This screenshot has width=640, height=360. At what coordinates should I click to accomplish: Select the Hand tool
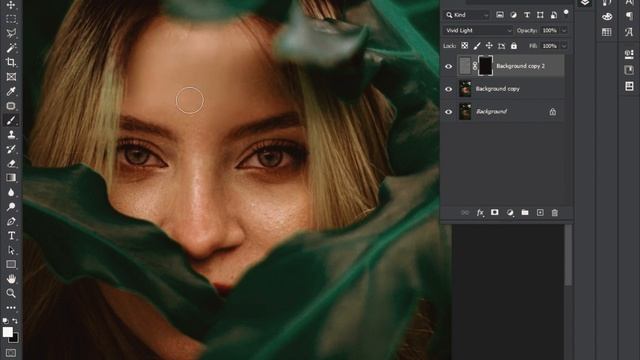click(11, 279)
